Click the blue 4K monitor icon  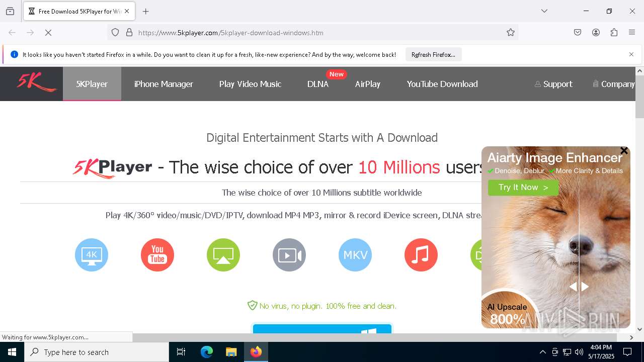(x=92, y=255)
